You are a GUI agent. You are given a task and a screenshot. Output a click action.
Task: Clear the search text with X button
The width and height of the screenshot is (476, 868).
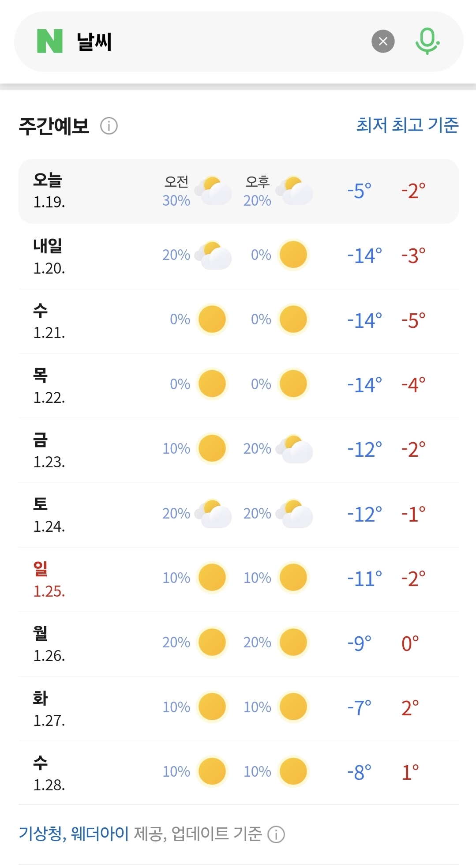point(383,41)
